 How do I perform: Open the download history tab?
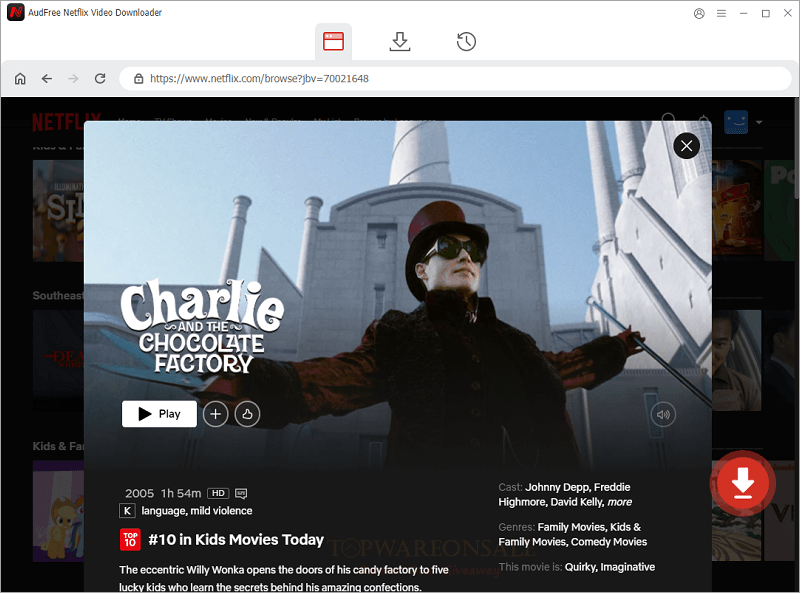tap(466, 41)
